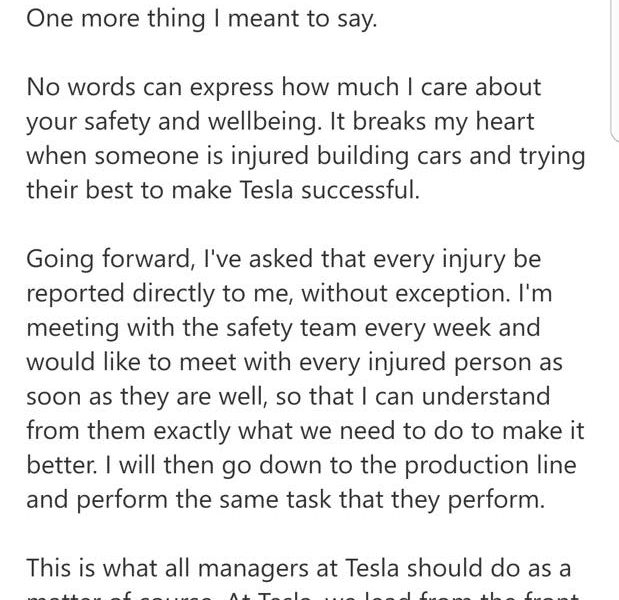Click the phrase 'every injury be'
Viewport: 619px width, 600px height.
457,260
